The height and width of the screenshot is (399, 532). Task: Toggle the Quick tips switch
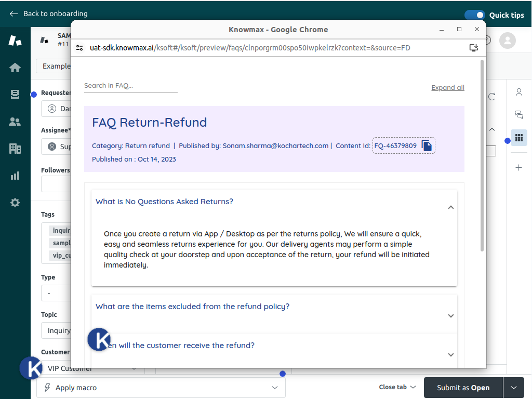point(474,15)
